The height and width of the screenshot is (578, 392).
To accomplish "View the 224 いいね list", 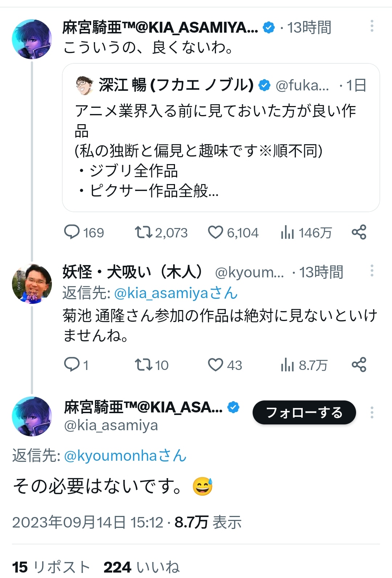I will 142,567.
